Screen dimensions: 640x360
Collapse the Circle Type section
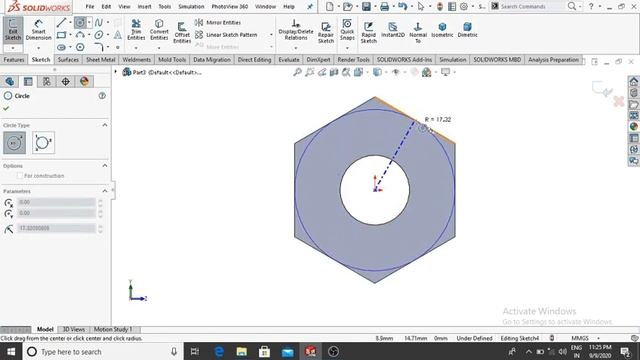[104, 125]
